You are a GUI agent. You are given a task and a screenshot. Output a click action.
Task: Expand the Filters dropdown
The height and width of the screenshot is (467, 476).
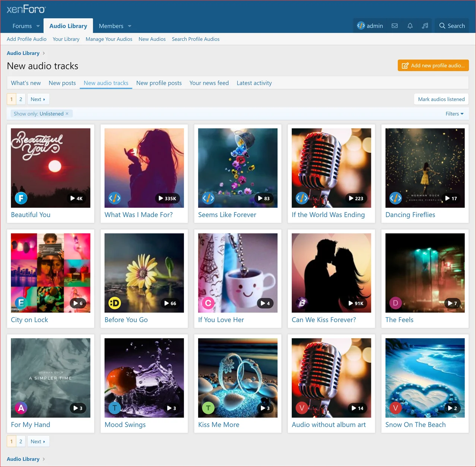(x=454, y=114)
